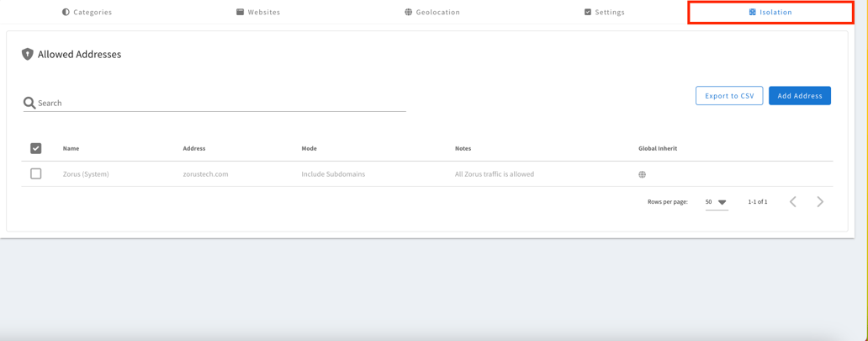Click the zorustech.com address cell
The image size is (868, 341).
(205, 174)
